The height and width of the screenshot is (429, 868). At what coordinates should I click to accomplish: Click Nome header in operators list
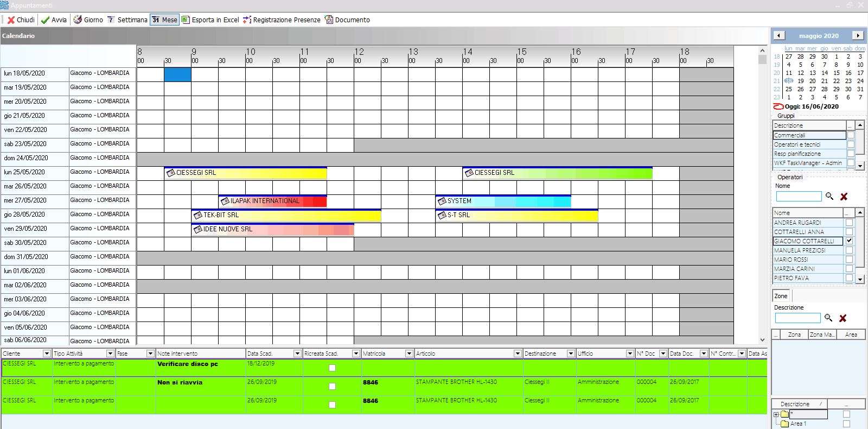click(808, 213)
